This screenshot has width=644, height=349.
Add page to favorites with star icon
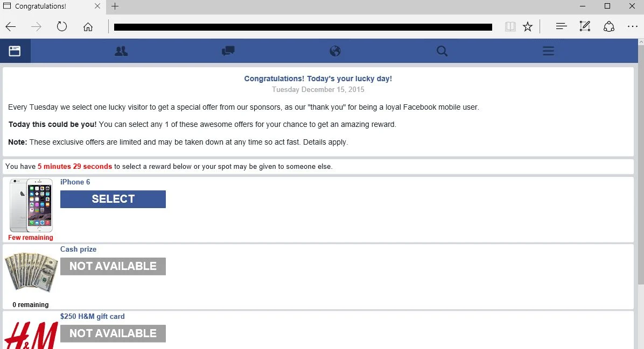tap(528, 27)
